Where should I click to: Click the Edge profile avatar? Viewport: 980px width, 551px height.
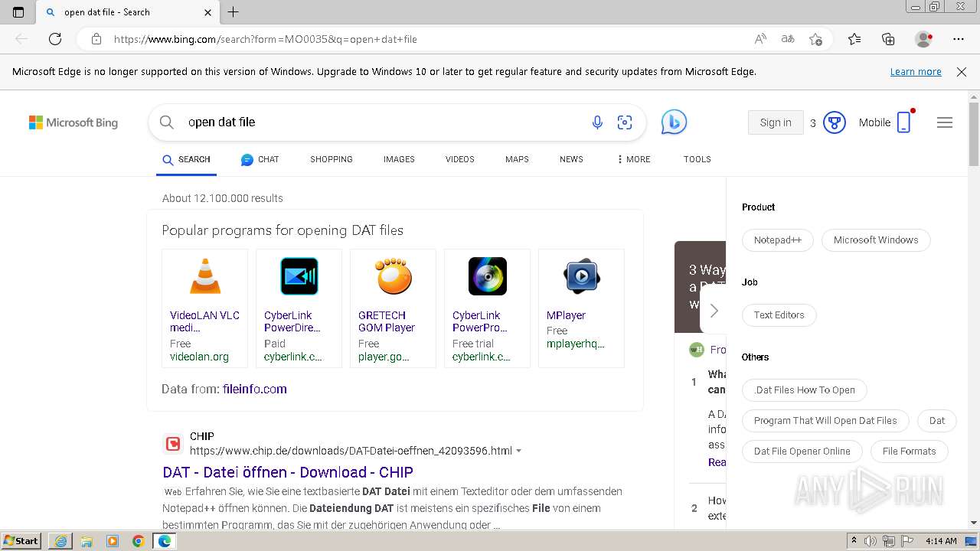[x=924, y=39]
